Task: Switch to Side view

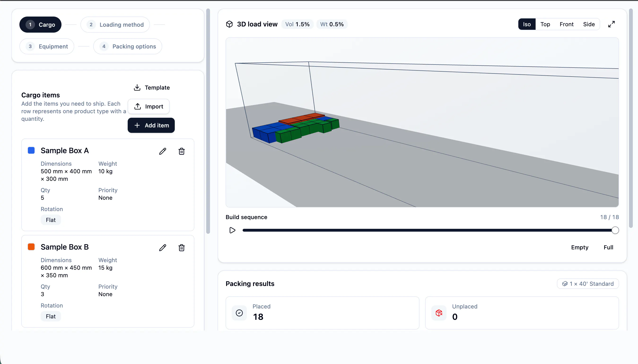Action: click(x=589, y=24)
